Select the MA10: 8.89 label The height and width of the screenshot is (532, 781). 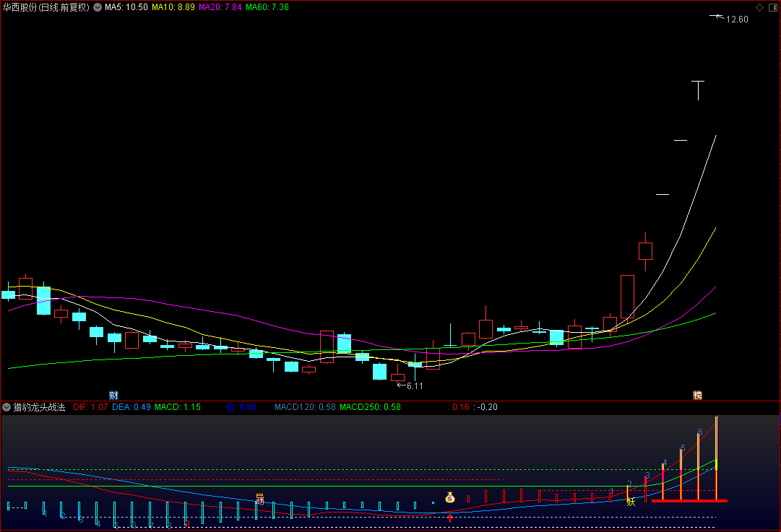[x=173, y=7]
